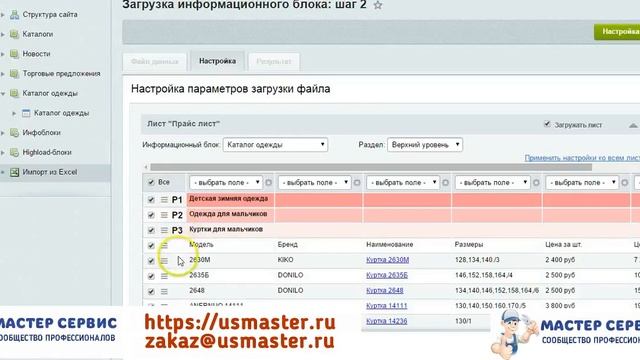This screenshot has height=360, width=640.
Task: Click drag handle icon of Модель header row
Action: tap(164, 245)
